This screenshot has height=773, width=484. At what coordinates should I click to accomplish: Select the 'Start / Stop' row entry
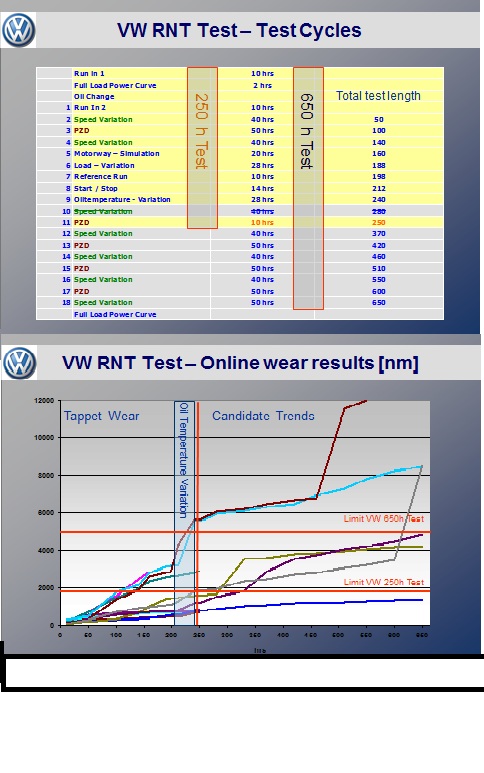96,188
